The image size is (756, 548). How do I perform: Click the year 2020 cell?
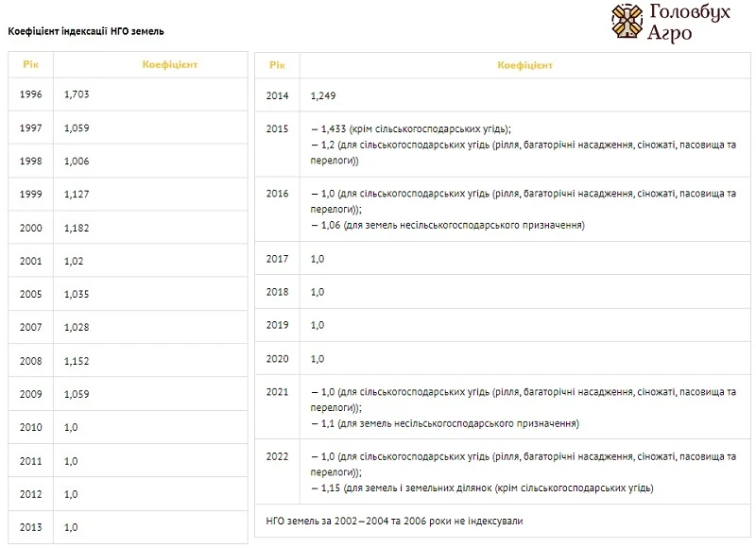pos(277,356)
